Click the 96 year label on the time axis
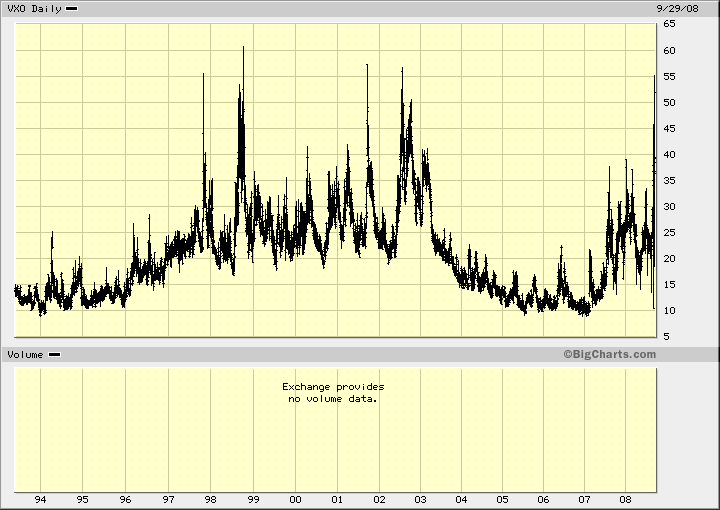The image size is (720, 510). 125,500
